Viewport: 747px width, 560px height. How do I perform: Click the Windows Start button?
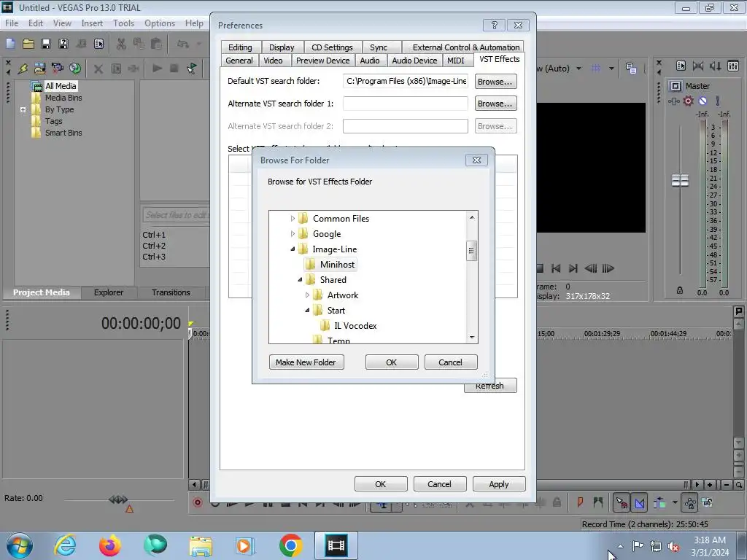(x=19, y=545)
